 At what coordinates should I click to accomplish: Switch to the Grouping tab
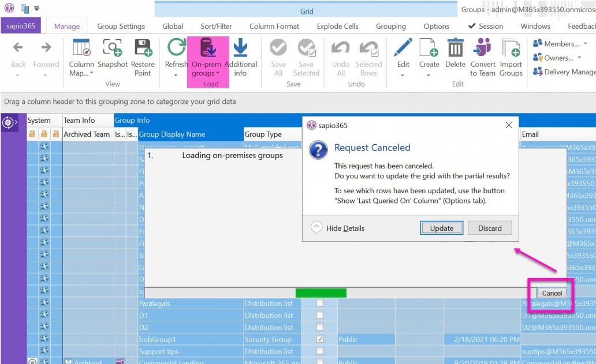coord(391,26)
